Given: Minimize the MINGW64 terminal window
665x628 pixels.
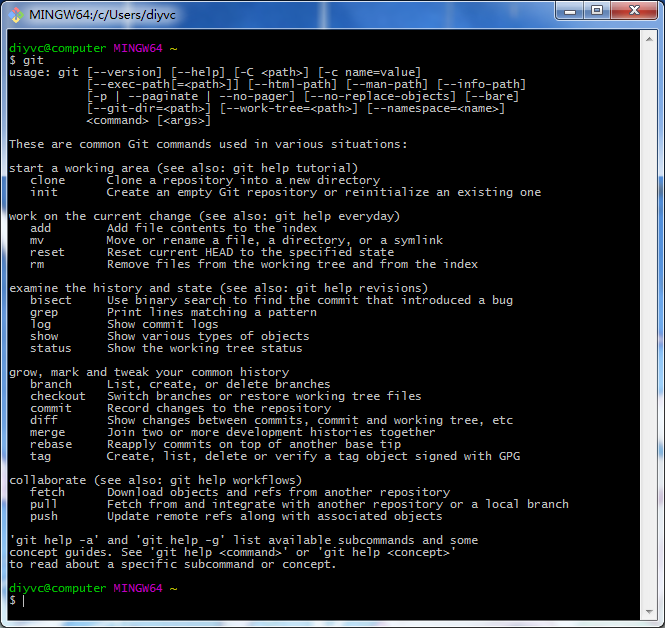Looking at the screenshot, I should click(x=570, y=11).
